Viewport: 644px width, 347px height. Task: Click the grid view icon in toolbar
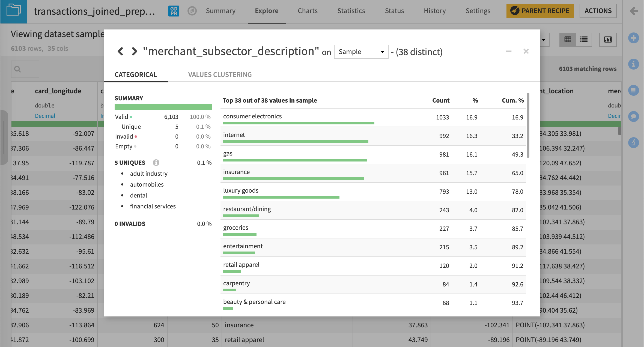tap(568, 39)
